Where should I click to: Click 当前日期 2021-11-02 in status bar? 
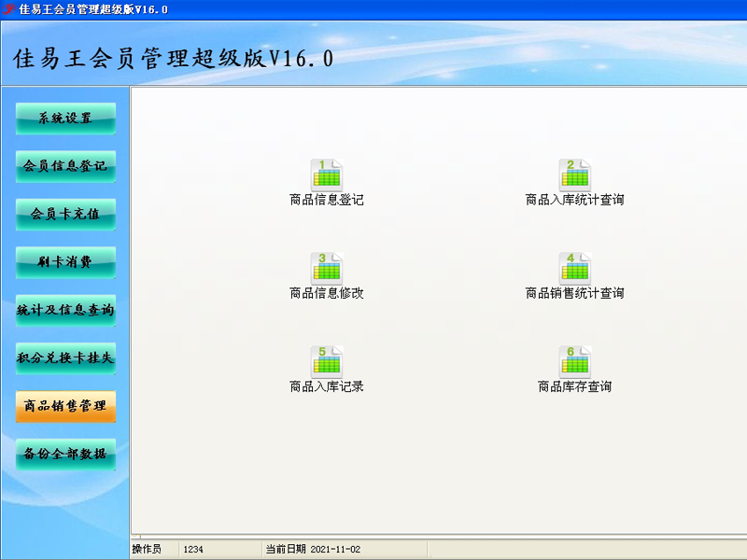(313, 549)
